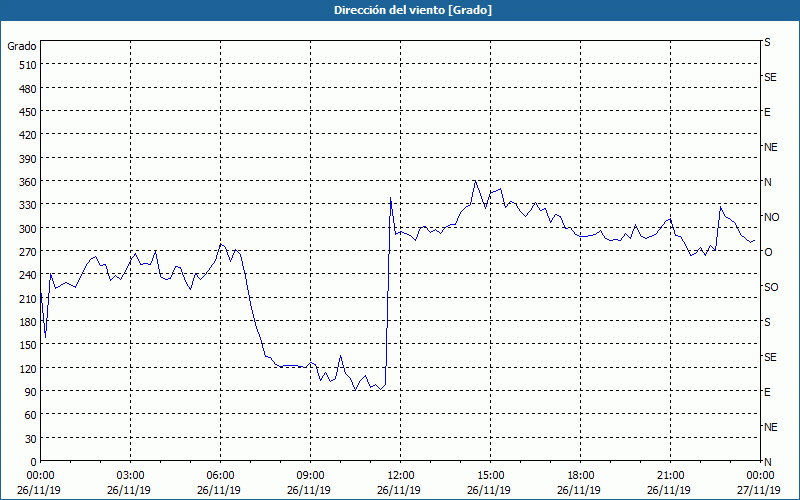
Task: Click the 26/11/19 date under 12:00
Action: click(x=398, y=490)
